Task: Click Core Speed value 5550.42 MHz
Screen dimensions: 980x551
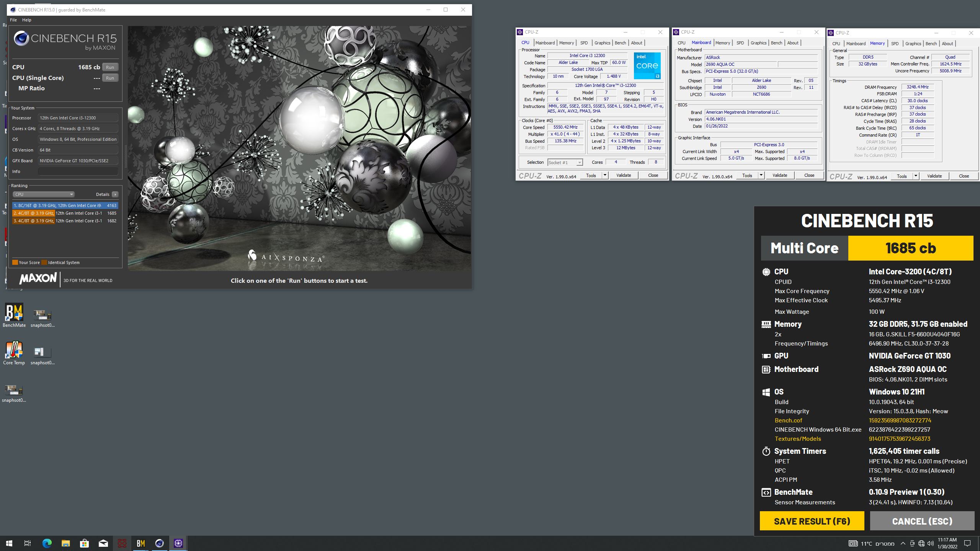Action: tap(565, 127)
